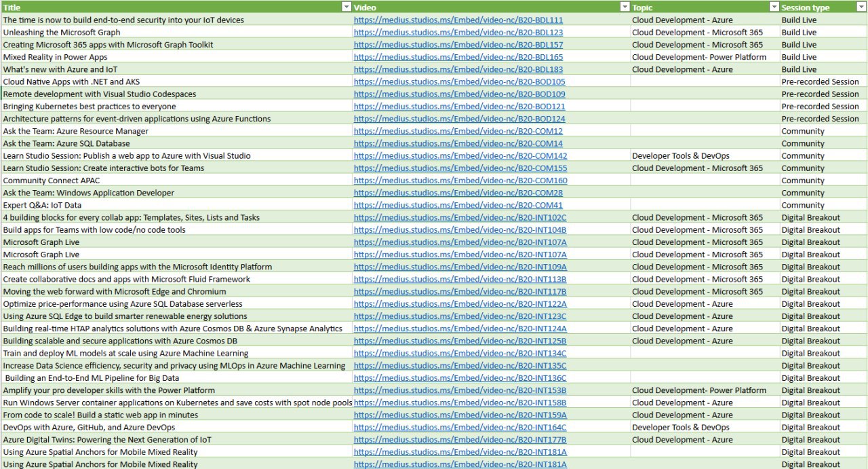Follow the B20-BDL157 video link
This screenshot has height=469, width=868.
458,45
